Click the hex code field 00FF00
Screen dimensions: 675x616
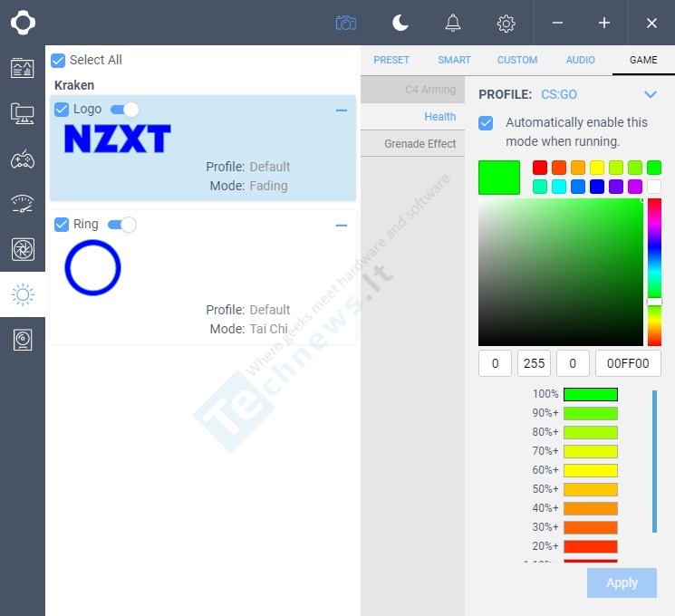pyautogui.click(x=628, y=363)
